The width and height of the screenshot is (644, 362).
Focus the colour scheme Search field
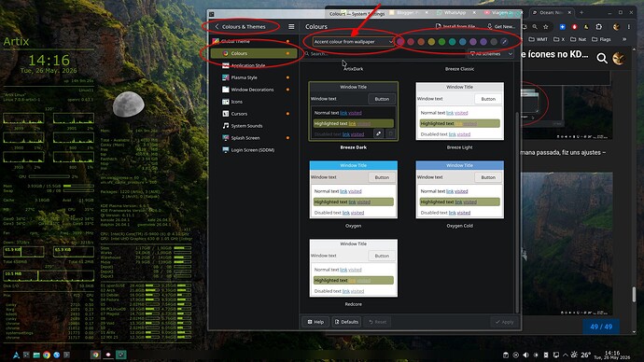pyautogui.click(x=384, y=54)
